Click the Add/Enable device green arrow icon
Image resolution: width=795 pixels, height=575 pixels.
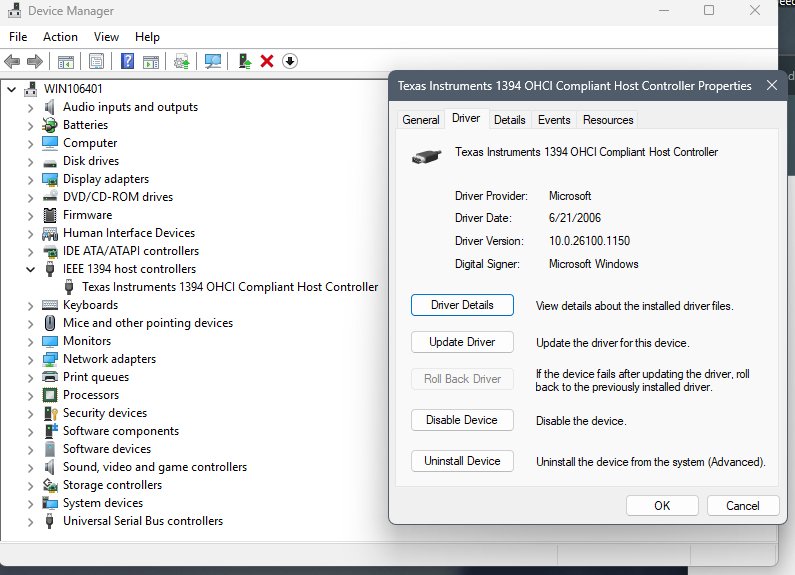[x=244, y=62]
